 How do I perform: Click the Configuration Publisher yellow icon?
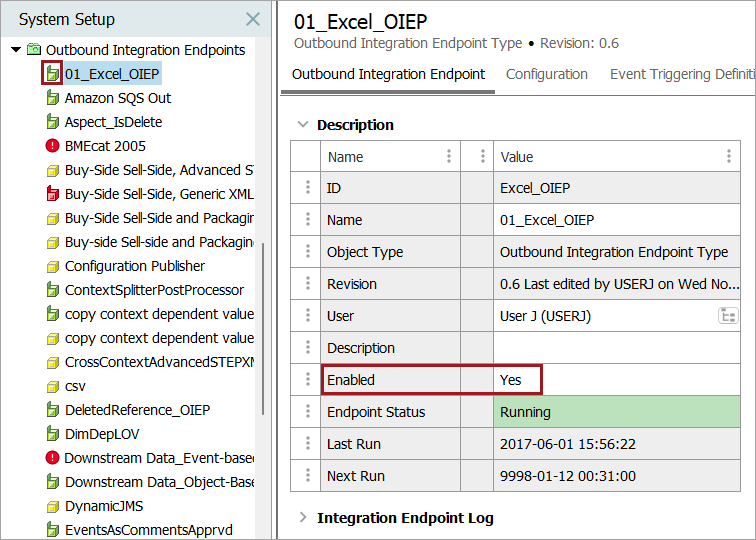(x=52, y=266)
